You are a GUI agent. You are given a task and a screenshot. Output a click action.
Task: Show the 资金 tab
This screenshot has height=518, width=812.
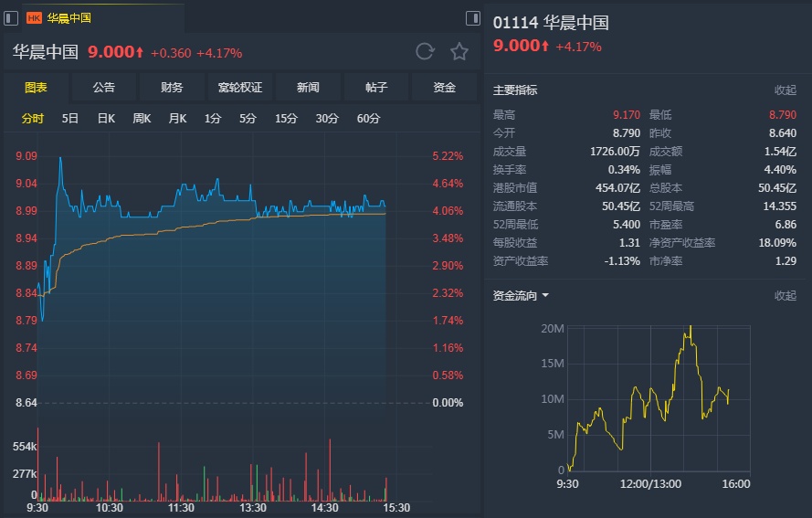click(x=444, y=88)
